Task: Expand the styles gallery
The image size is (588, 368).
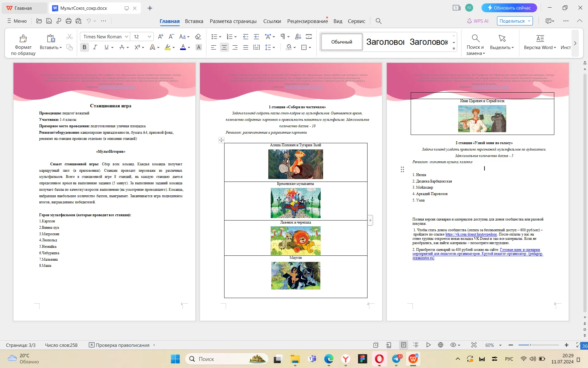Action: [x=454, y=49]
